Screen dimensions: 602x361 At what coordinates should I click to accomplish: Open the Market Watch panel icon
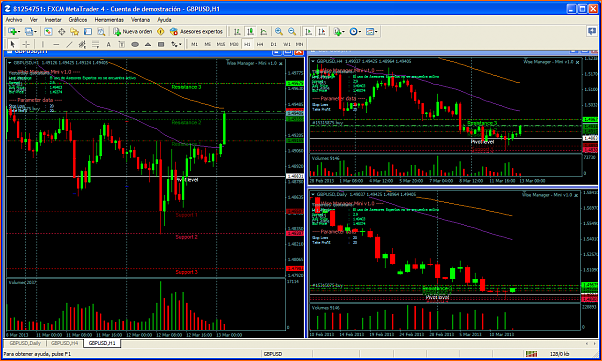pyautogui.click(x=48, y=31)
